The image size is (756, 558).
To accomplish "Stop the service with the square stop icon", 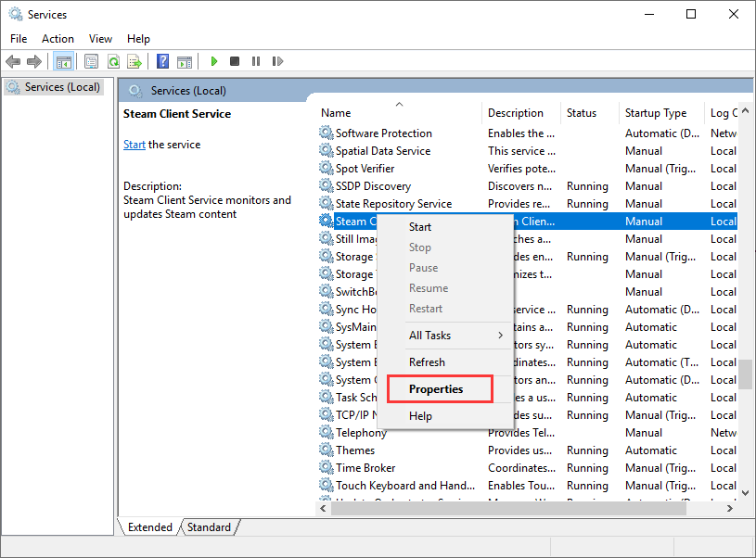I will point(235,61).
